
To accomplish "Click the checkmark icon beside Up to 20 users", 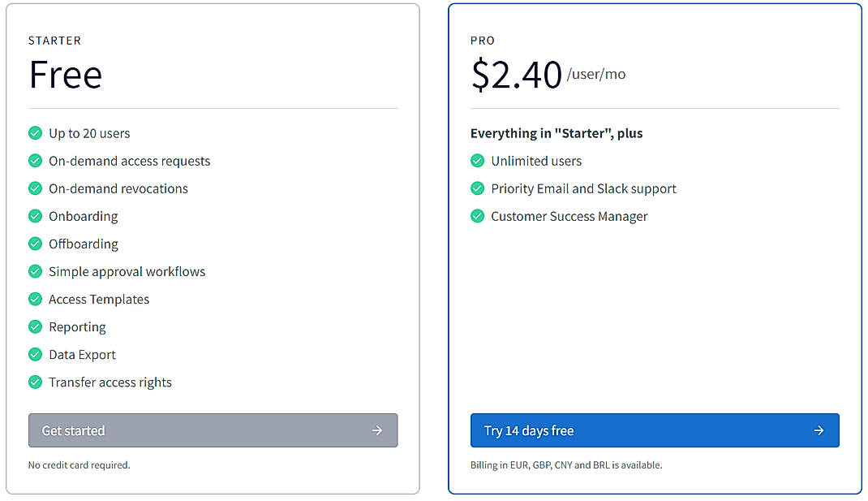I will tap(35, 133).
